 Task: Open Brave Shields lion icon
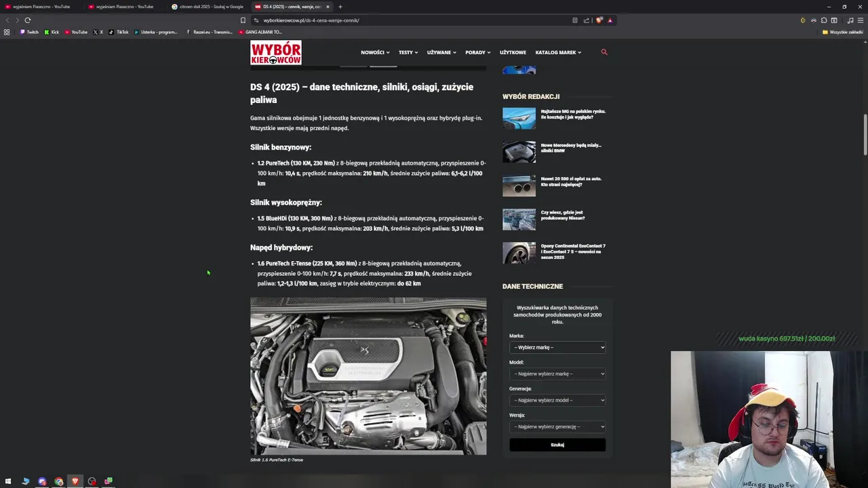(x=599, y=20)
